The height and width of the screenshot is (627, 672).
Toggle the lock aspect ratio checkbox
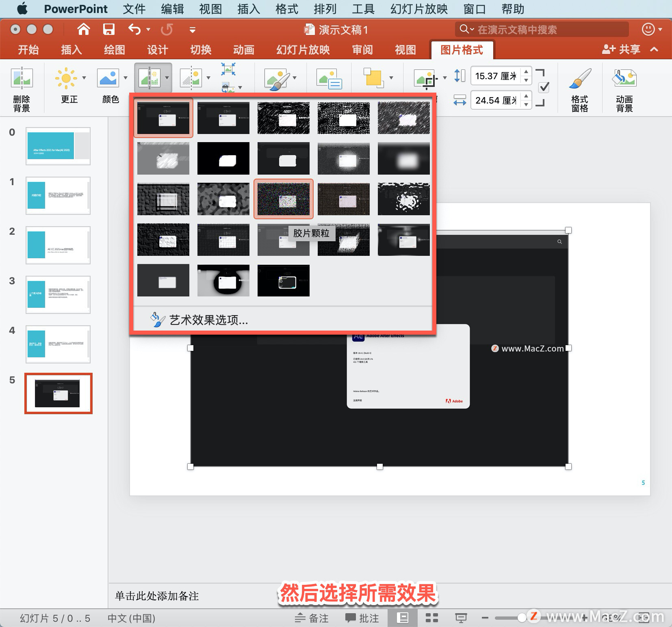coord(544,87)
